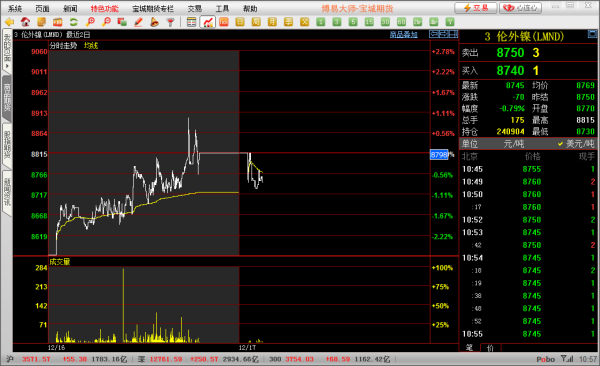Image resolution: width=600 pixels, height=366 pixels.
Task: Switch to the quote list table icon
Action: point(191,22)
